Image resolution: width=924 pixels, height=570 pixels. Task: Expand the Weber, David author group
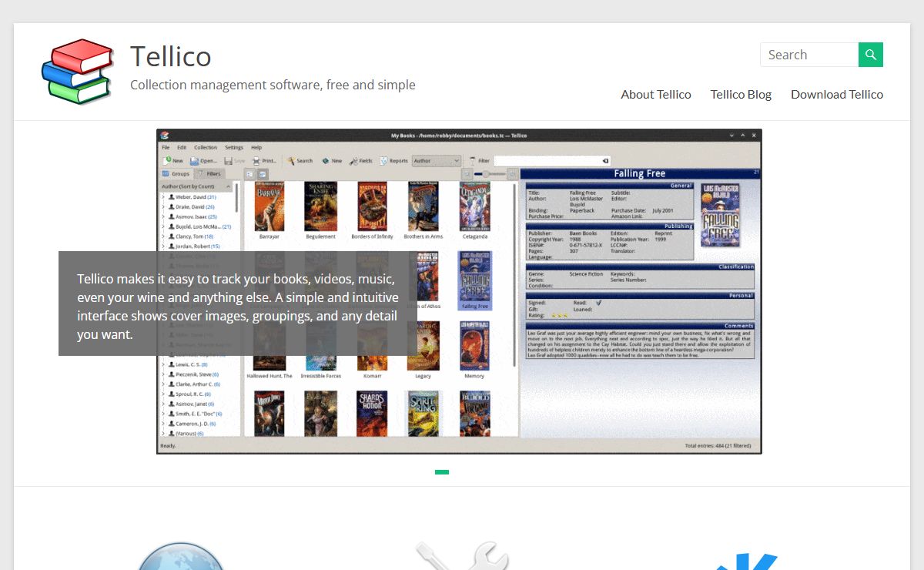click(x=163, y=197)
